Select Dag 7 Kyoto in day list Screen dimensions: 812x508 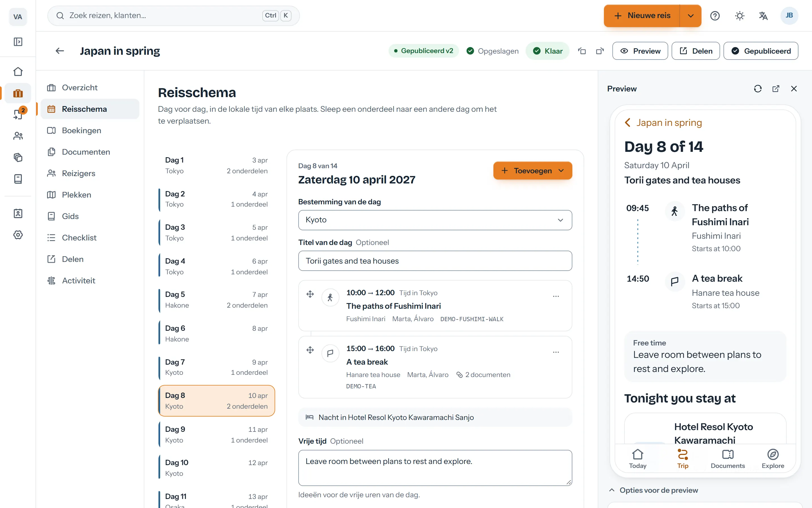217,367
